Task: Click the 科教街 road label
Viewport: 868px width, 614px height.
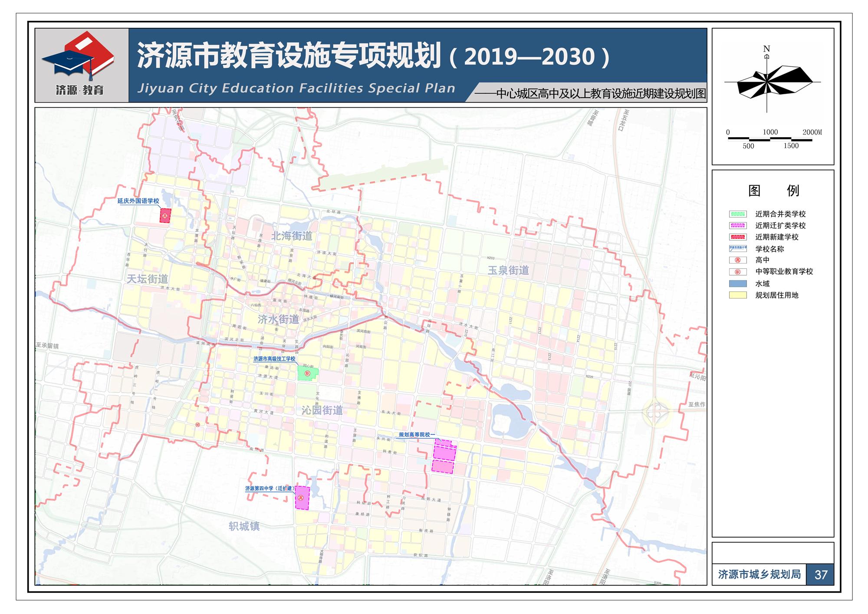Action: point(390,452)
